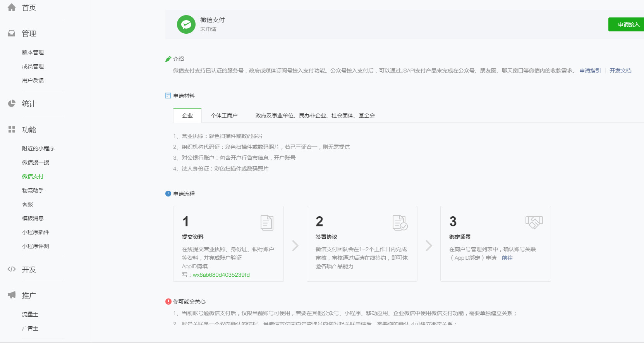Click the red alert icon beside 你可能会关心
This screenshot has height=343, width=644.
[x=168, y=302]
